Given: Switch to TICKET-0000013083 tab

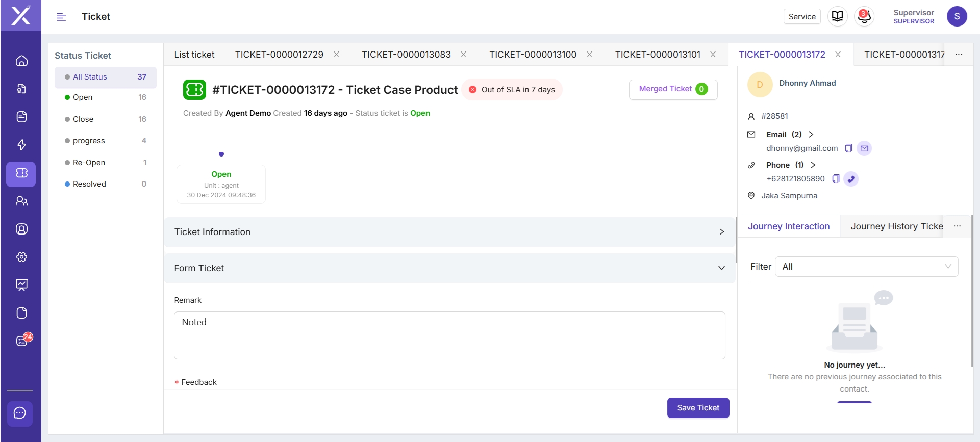Looking at the screenshot, I should (x=406, y=55).
